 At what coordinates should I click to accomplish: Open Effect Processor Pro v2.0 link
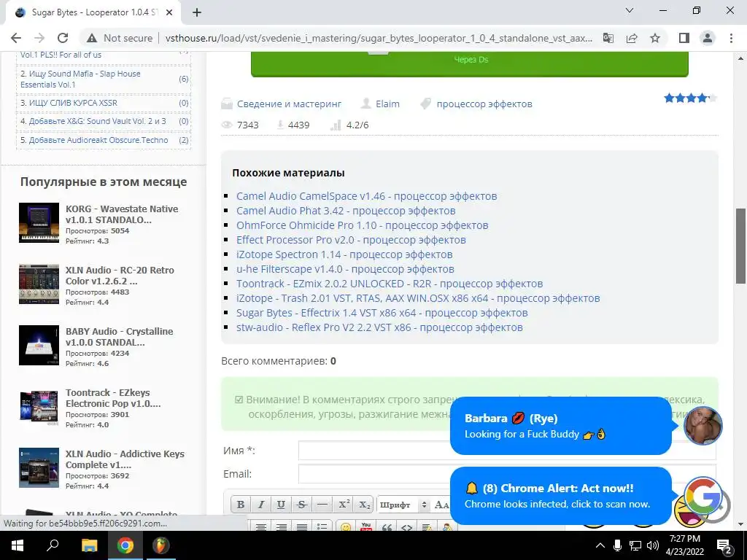point(351,240)
